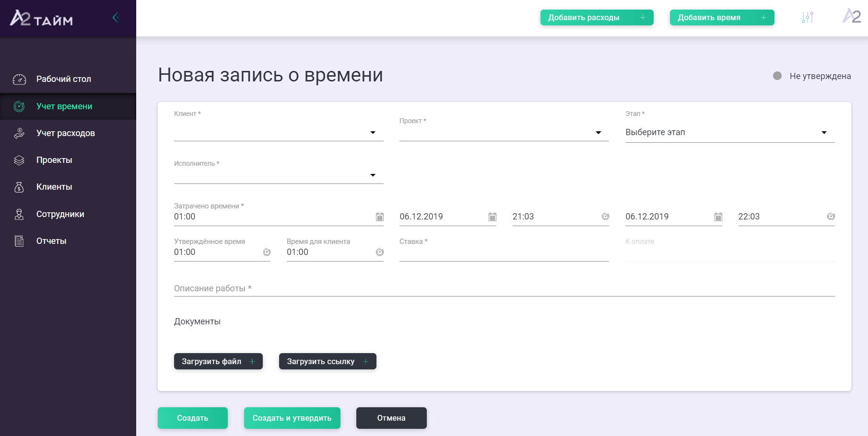Click the Учет времени clock icon
This screenshot has width=868, height=436.
(19, 106)
